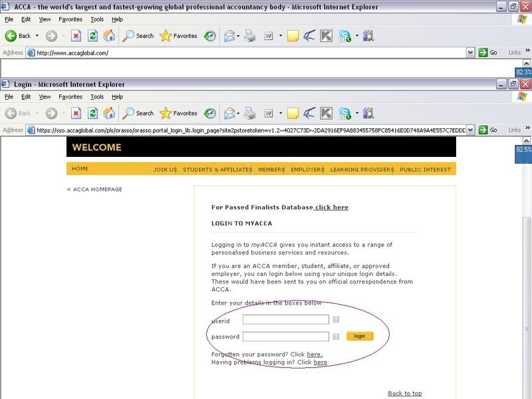
Task: Open Back history dropdown in ACCA homepage window
Action: 37,36
